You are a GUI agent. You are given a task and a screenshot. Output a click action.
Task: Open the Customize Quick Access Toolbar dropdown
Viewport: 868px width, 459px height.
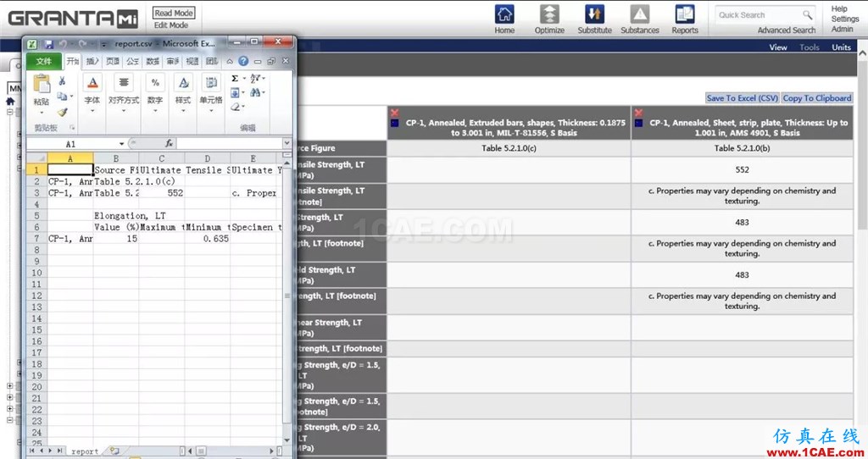pos(103,44)
